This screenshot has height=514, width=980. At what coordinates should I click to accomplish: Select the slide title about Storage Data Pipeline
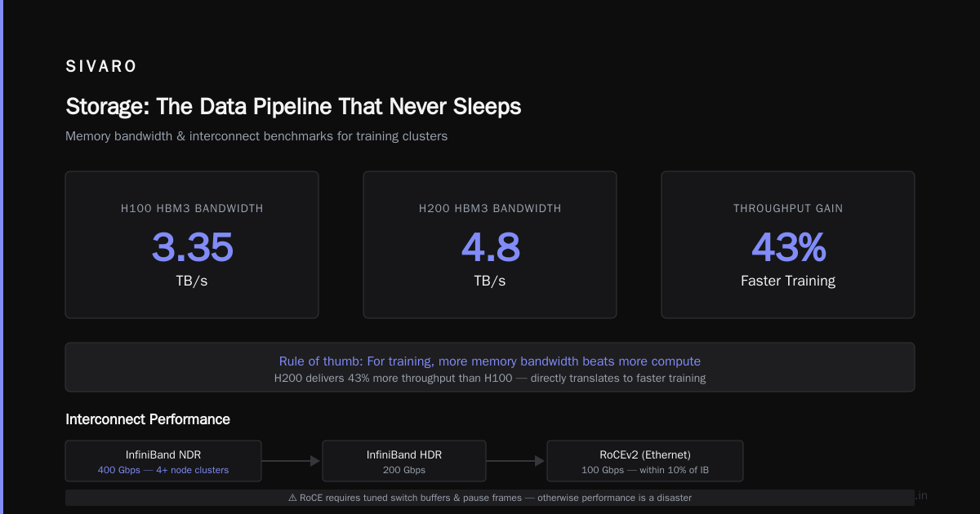293,107
